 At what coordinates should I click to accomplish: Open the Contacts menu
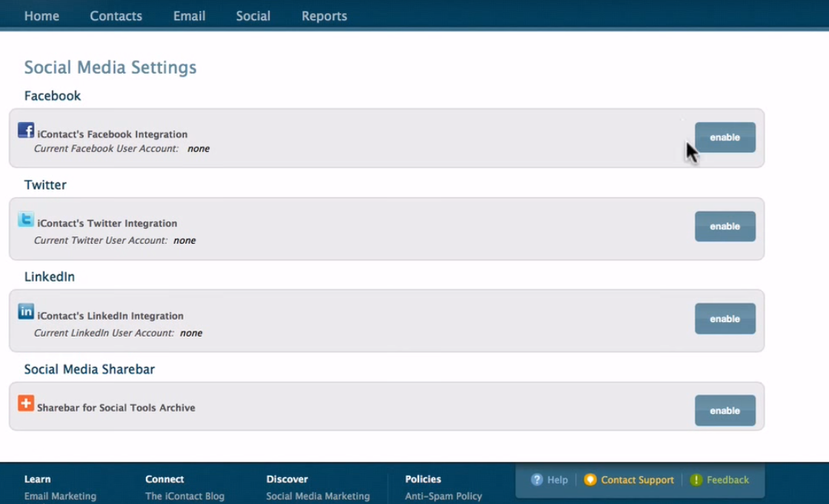tap(116, 16)
